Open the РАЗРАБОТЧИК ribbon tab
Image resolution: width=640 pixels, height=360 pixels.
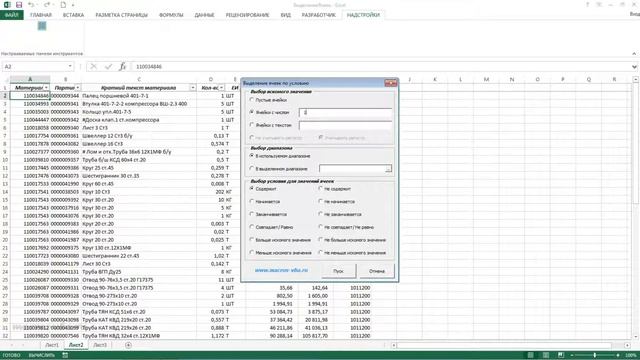coord(319,15)
